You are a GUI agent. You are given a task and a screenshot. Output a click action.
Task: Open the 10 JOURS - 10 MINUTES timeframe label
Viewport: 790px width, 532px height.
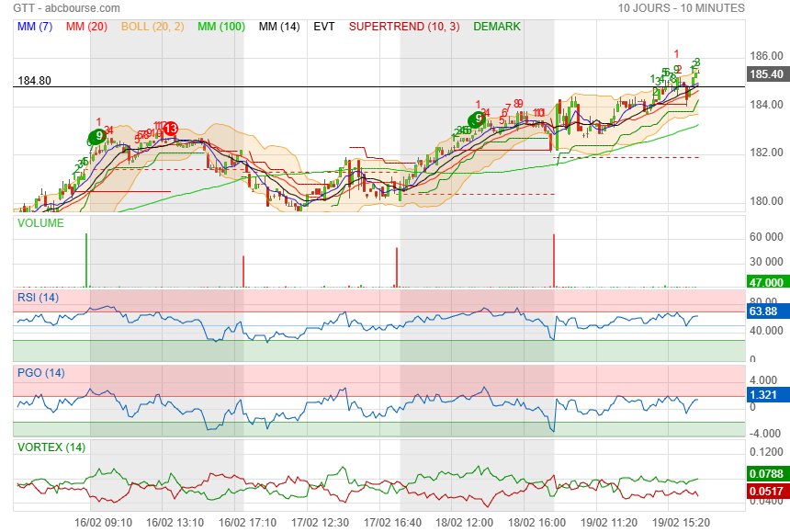tap(681, 8)
